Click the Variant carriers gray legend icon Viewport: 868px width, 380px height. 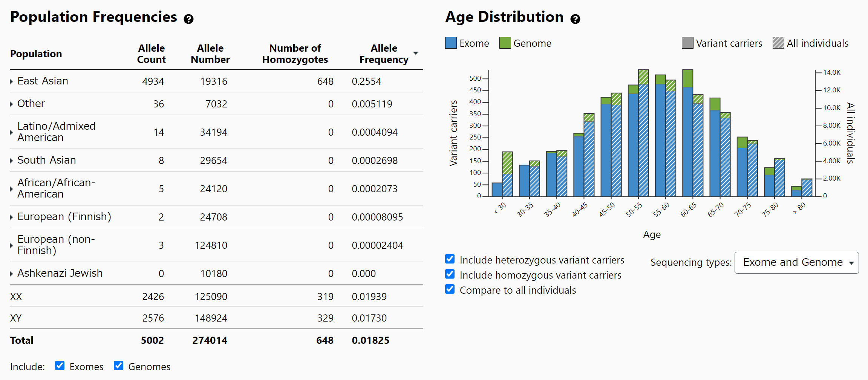tap(687, 43)
